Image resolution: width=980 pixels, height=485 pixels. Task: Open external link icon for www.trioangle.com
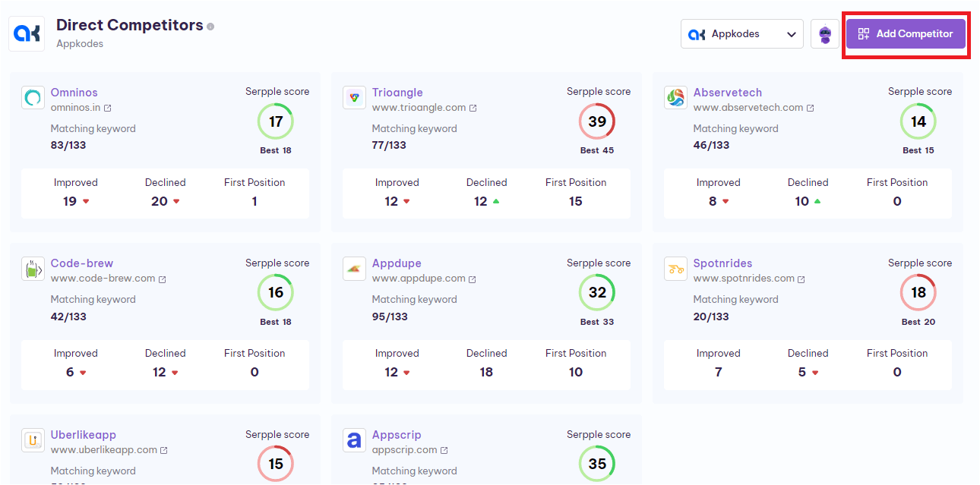coord(473,109)
